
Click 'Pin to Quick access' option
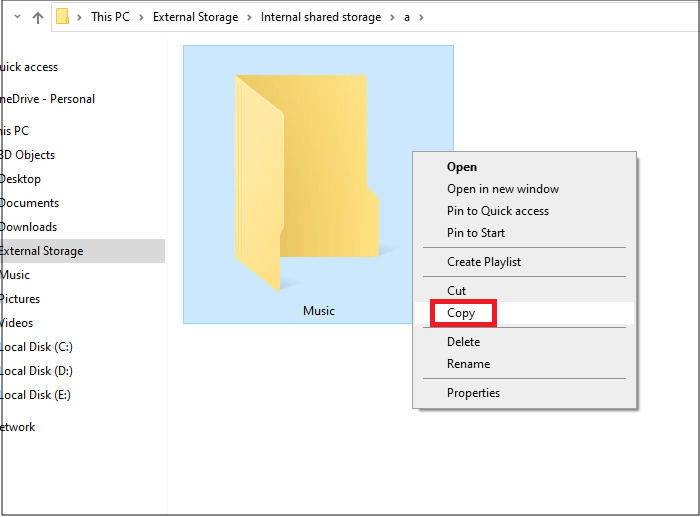coord(498,211)
